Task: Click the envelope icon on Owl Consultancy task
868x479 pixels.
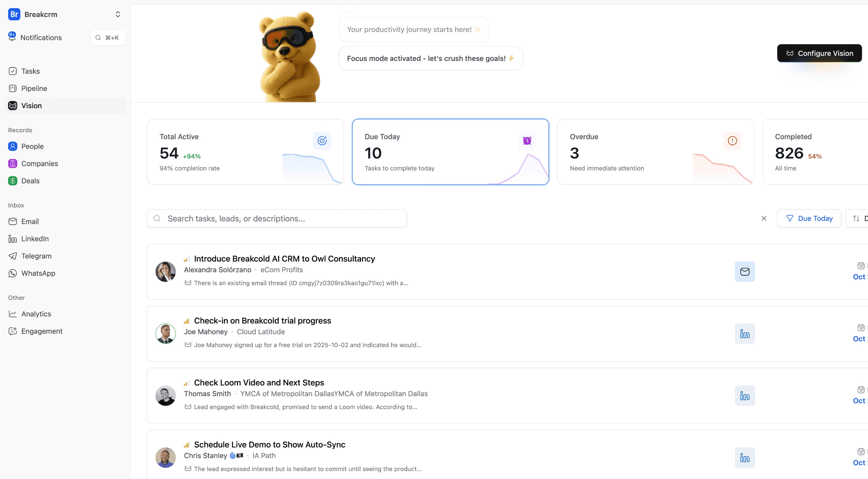Action: pyautogui.click(x=745, y=271)
